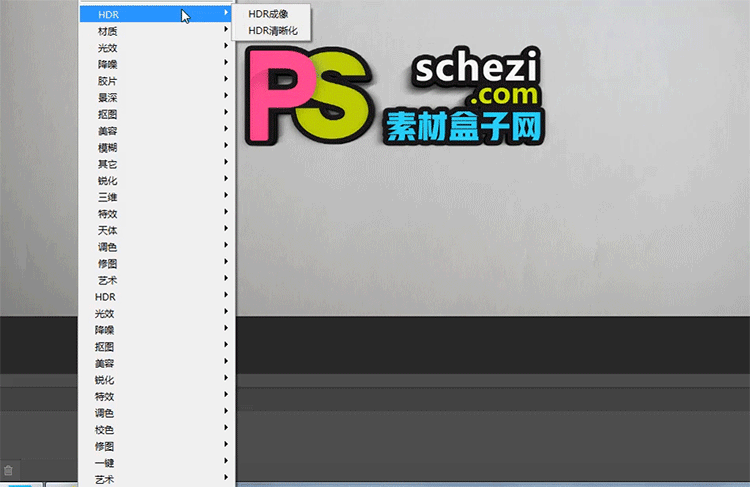Choose HDR成像 from the HDR submenu
The width and height of the screenshot is (750, 487).
coord(268,14)
